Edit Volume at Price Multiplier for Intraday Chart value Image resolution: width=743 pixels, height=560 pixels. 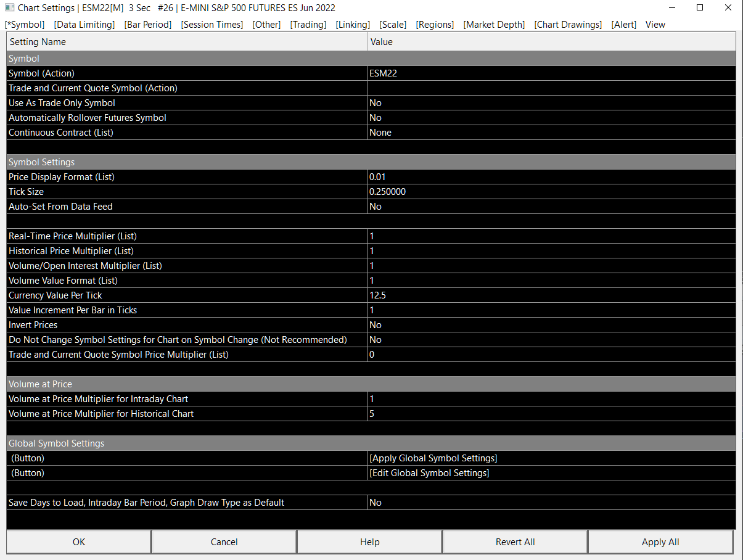point(551,399)
